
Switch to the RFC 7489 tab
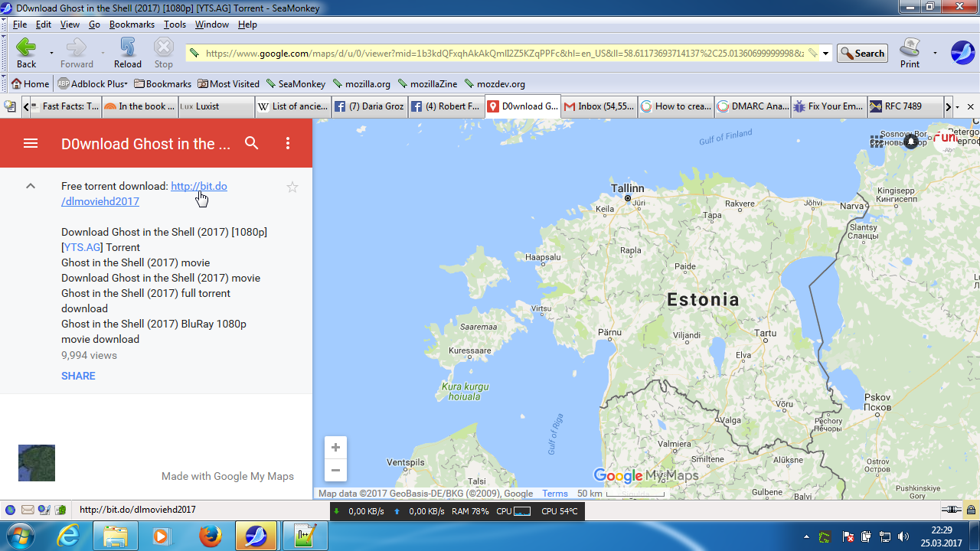pos(905,106)
